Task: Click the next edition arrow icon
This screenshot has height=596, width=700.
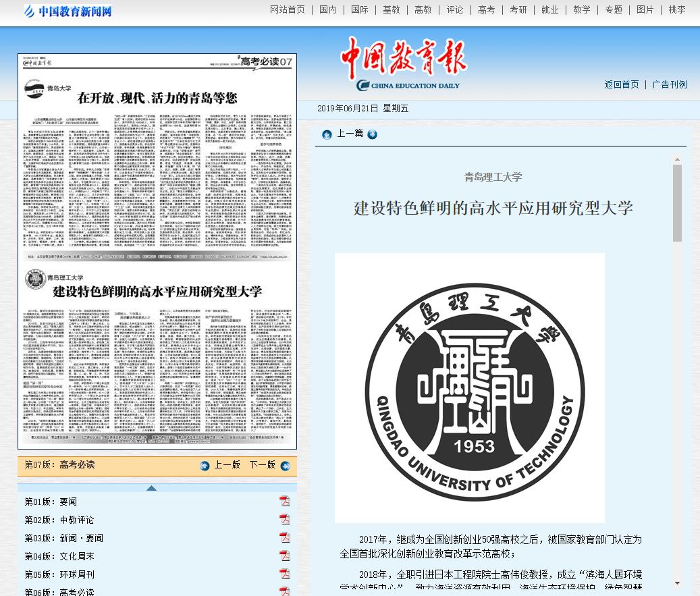Action: 284,465
